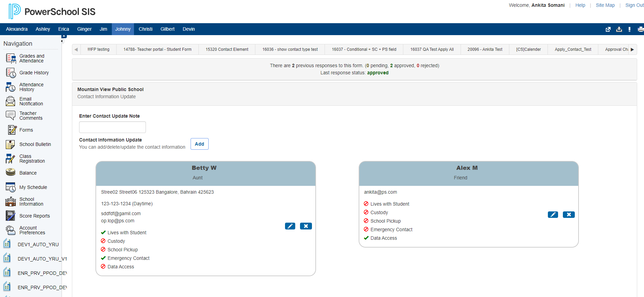Click the Forms navigation icon
The image size is (644, 297).
coord(12,130)
